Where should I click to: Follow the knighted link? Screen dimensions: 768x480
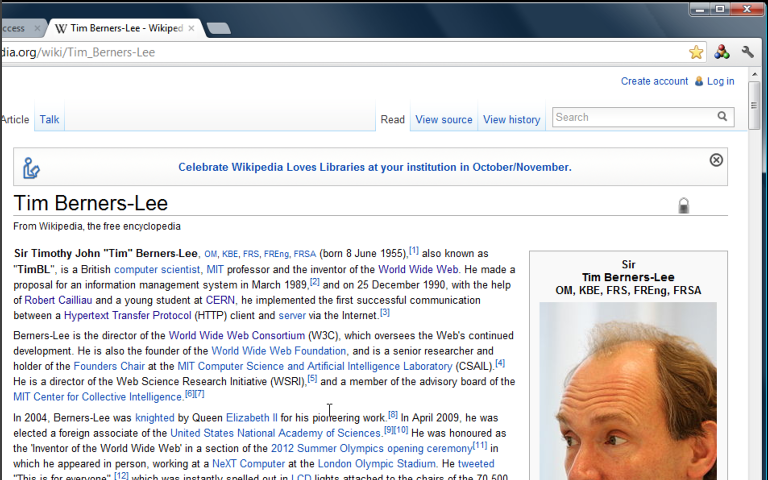[155, 418]
